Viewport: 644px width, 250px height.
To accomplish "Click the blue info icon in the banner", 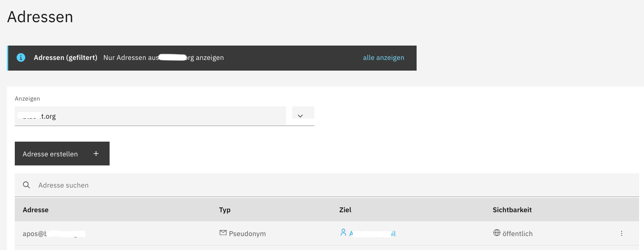I will (21, 57).
